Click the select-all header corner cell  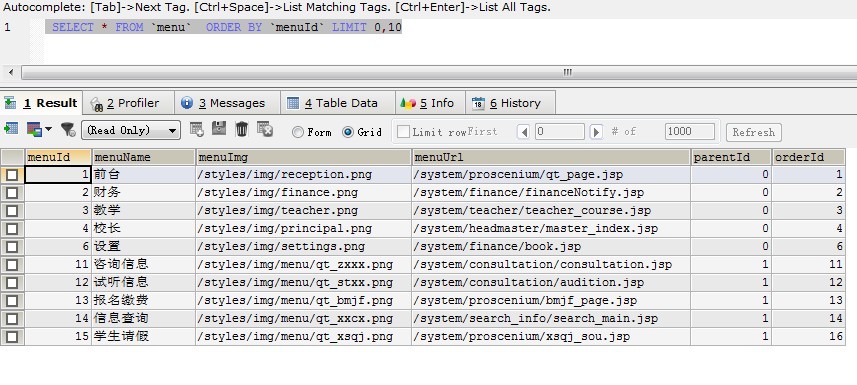(x=12, y=157)
